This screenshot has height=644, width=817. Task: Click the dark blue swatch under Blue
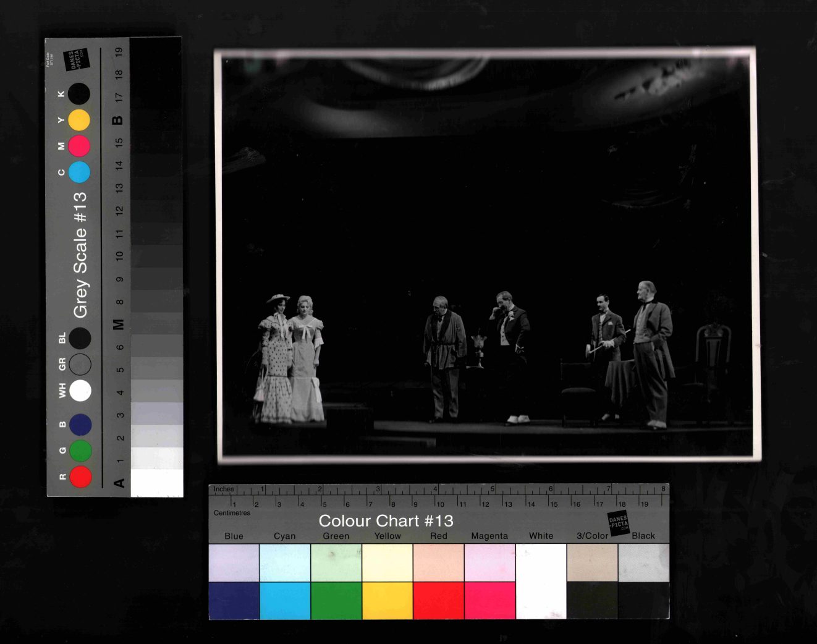click(234, 600)
